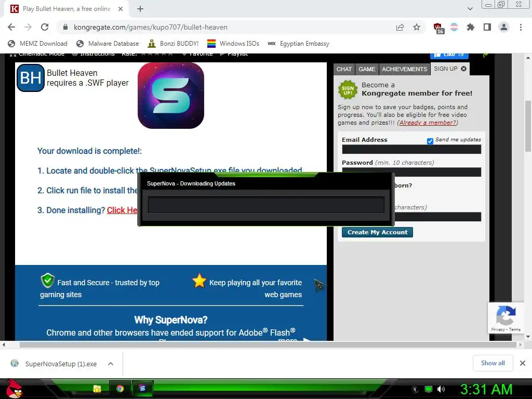This screenshot has width=532, height=399.
Task: Click the 3:31 AM clock
Action: pyautogui.click(x=486, y=389)
